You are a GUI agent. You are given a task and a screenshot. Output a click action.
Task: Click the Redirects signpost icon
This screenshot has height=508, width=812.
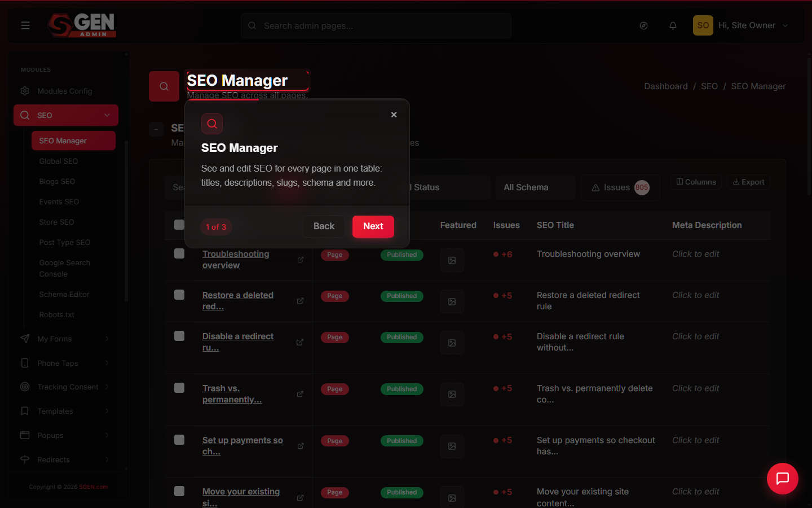25,459
